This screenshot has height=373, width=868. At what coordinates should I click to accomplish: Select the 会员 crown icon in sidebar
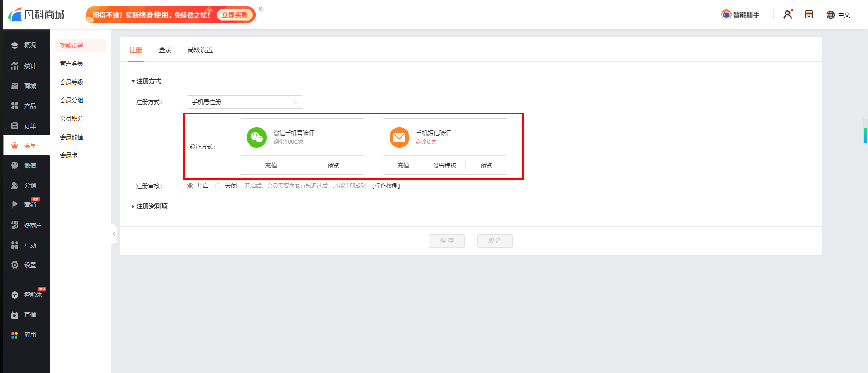point(15,146)
